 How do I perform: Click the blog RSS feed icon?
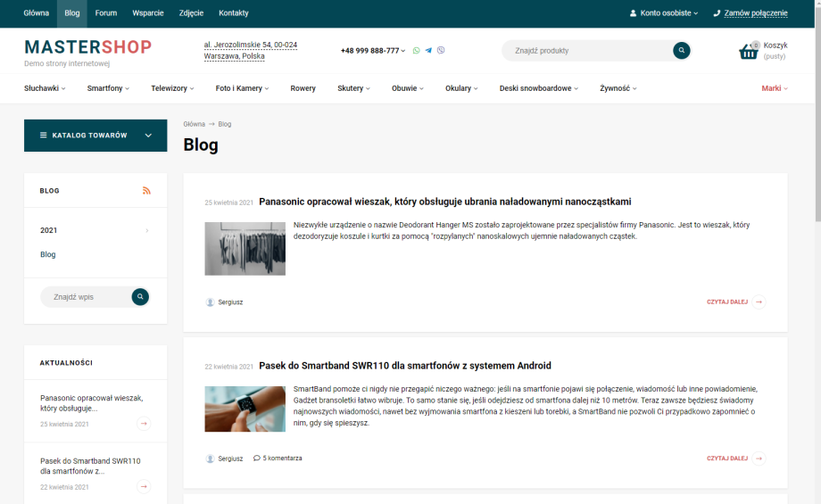click(146, 191)
